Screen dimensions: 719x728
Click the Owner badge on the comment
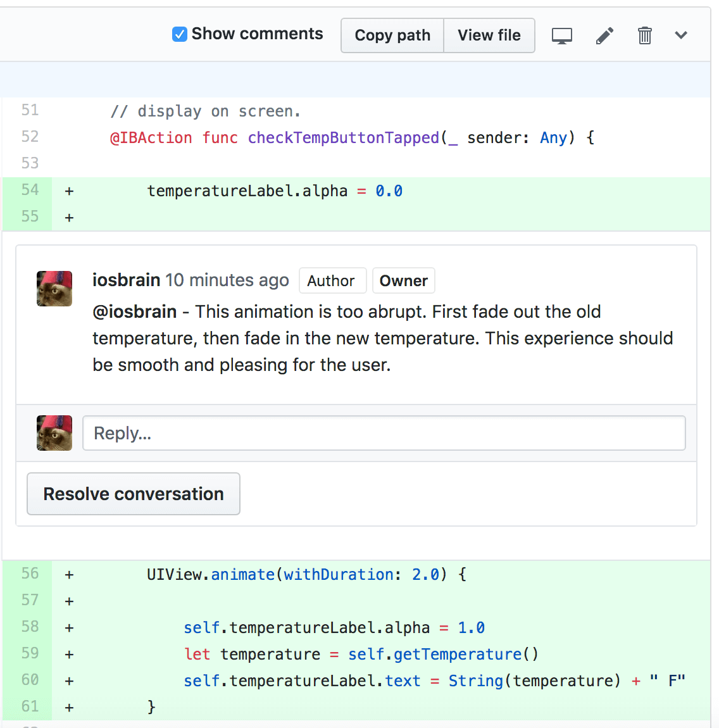click(x=403, y=280)
